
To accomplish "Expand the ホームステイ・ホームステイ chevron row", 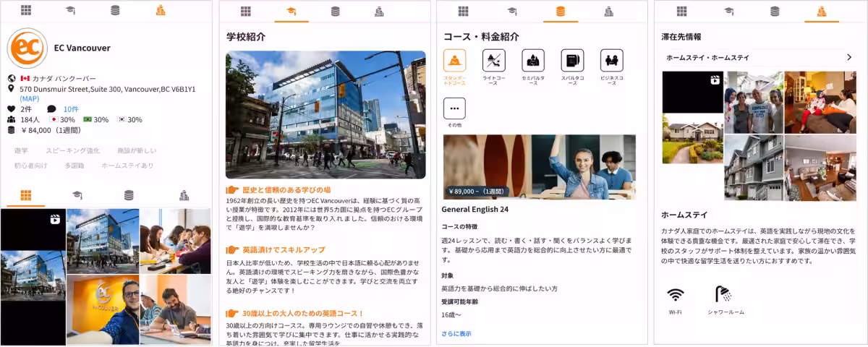I will click(759, 57).
